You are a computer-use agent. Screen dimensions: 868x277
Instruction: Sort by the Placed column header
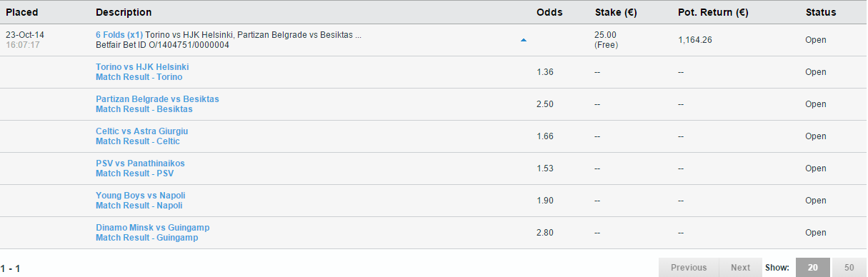[x=22, y=12]
